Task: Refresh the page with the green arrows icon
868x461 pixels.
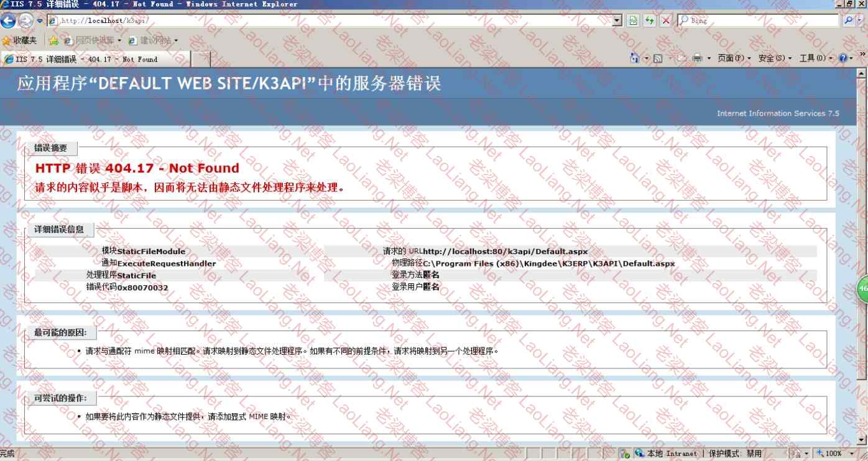Action: pyautogui.click(x=650, y=21)
